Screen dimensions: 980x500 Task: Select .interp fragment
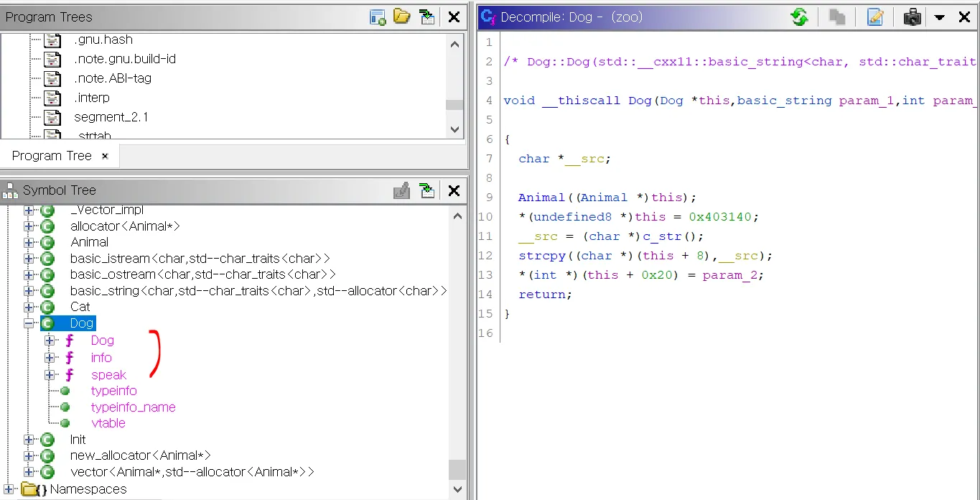click(92, 98)
